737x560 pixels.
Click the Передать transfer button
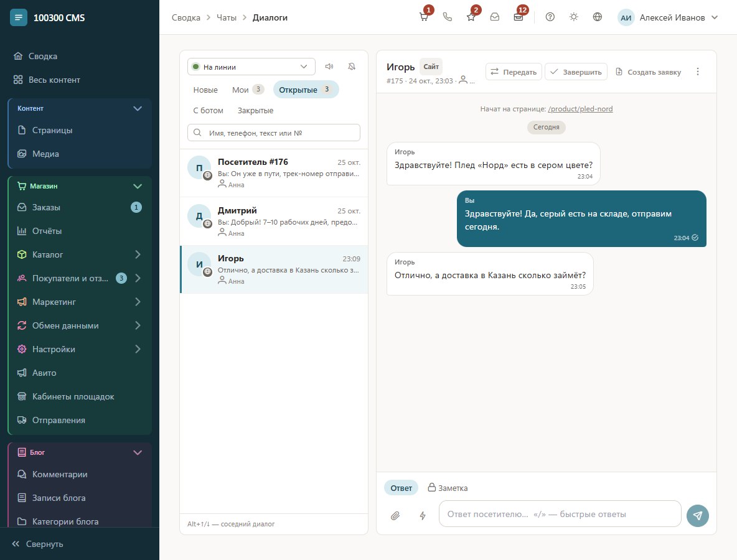514,72
